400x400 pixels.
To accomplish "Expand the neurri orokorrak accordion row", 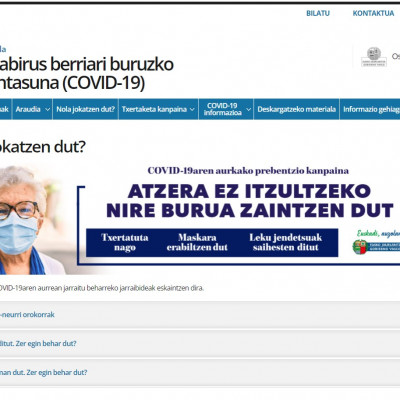I will coord(200,315).
